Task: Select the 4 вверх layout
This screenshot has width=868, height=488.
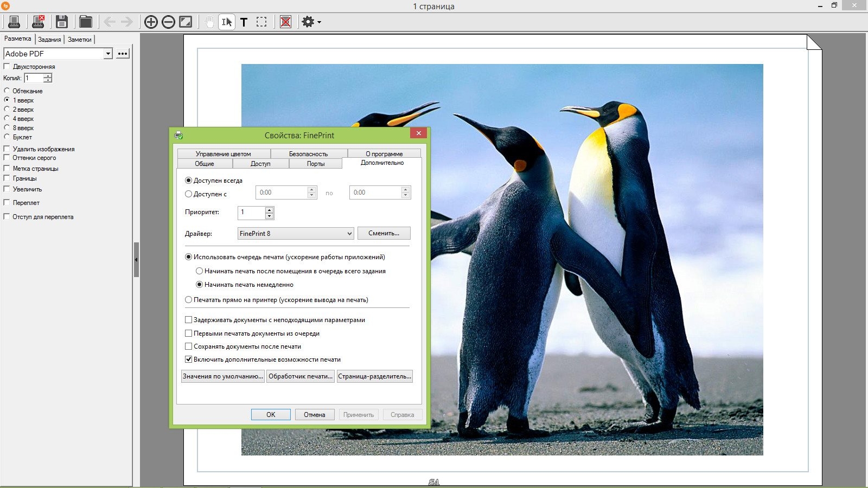Action: pyautogui.click(x=7, y=118)
